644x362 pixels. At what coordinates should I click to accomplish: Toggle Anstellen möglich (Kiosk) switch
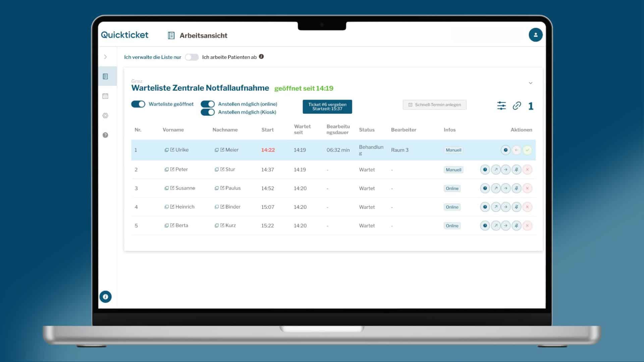pyautogui.click(x=208, y=112)
